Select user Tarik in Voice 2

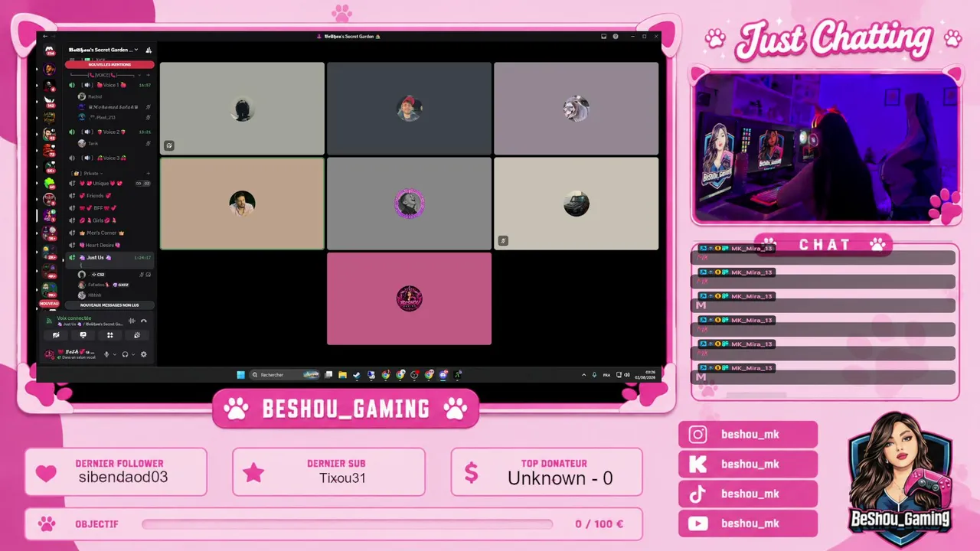tap(115, 143)
